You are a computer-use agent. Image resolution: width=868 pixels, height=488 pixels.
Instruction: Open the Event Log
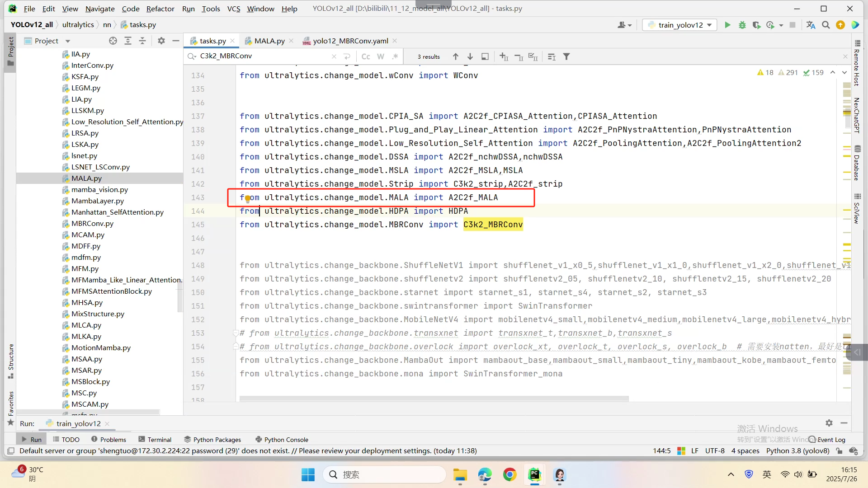[x=827, y=439]
